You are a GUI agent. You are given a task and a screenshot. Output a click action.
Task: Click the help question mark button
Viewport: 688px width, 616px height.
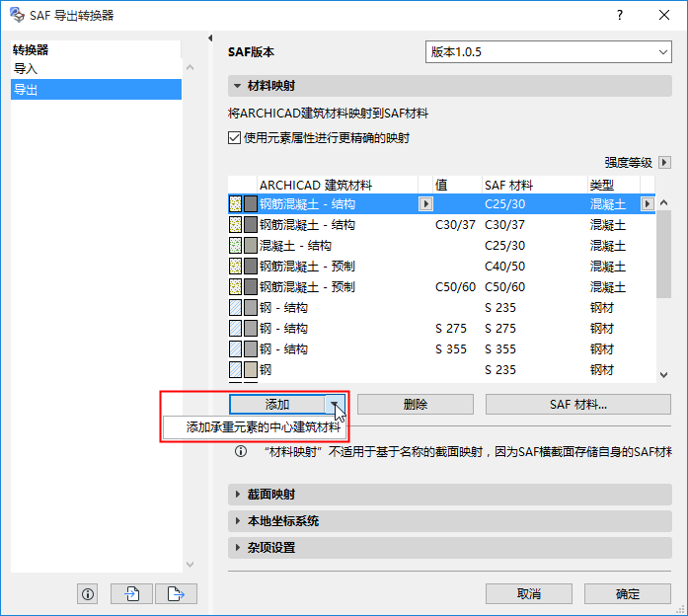pos(620,16)
